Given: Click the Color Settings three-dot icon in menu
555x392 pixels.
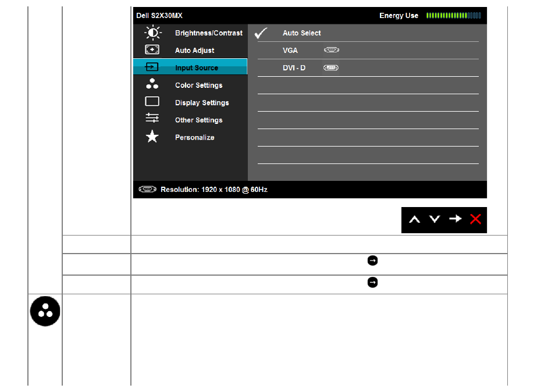Looking at the screenshot, I should 152,84.
